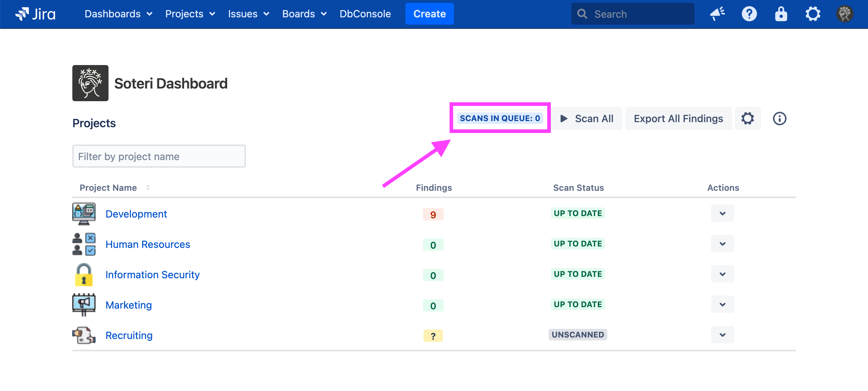This screenshot has width=868, height=391.
Task: Focus the Filter by project name field
Action: 159,156
